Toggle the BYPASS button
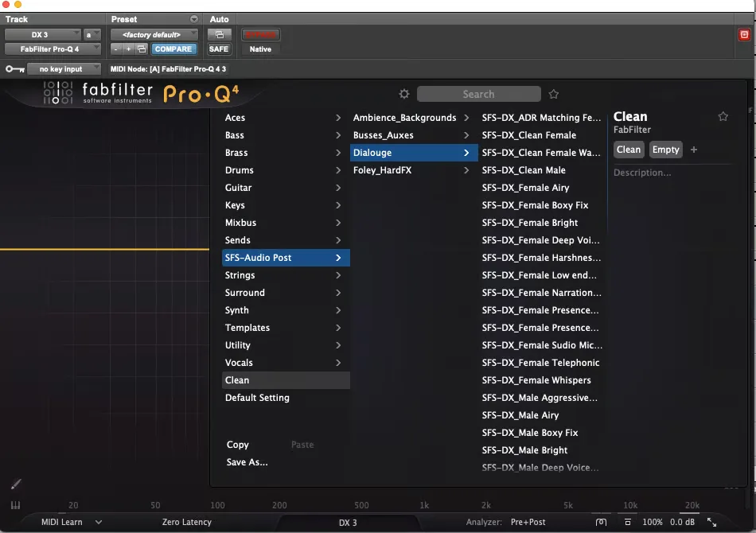Viewport: 756px width, 533px height. (260, 35)
